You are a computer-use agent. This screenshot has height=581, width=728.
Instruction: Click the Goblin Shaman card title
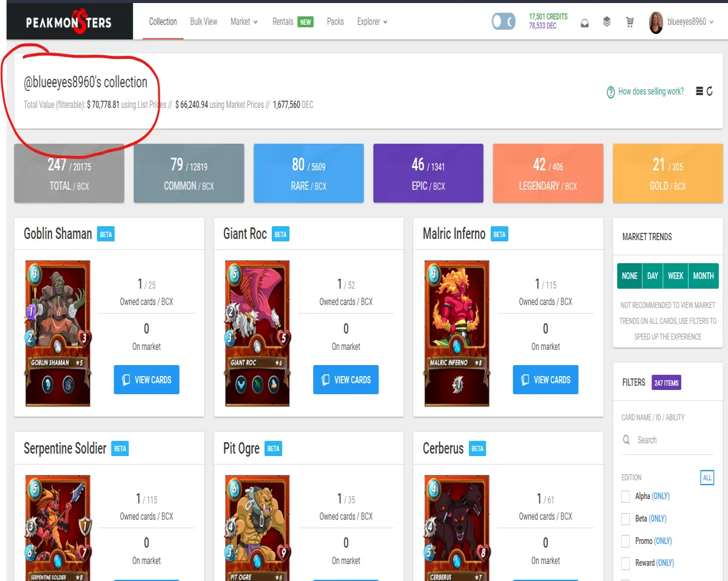point(58,234)
